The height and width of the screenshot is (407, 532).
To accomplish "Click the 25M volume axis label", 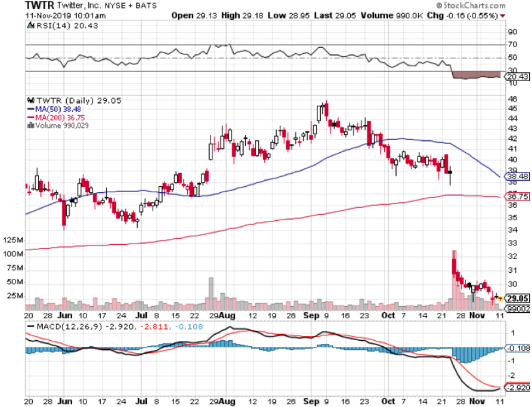I will click(15, 296).
